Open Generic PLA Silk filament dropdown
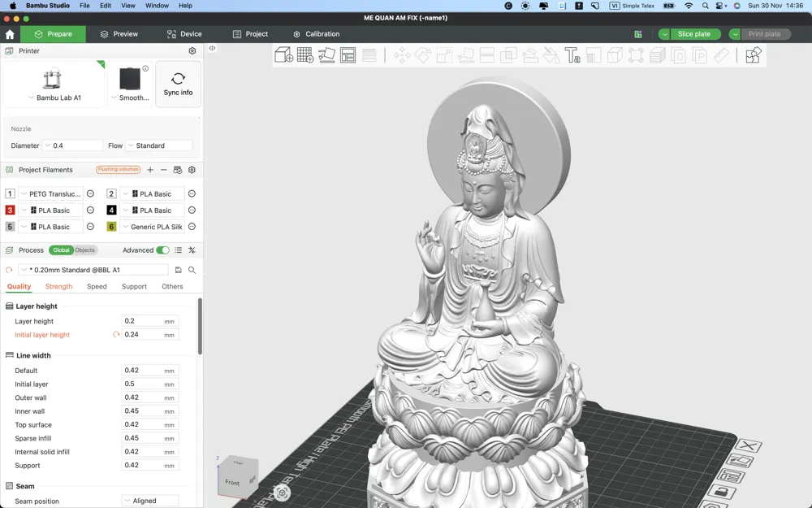The image size is (812, 508). click(x=153, y=227)
